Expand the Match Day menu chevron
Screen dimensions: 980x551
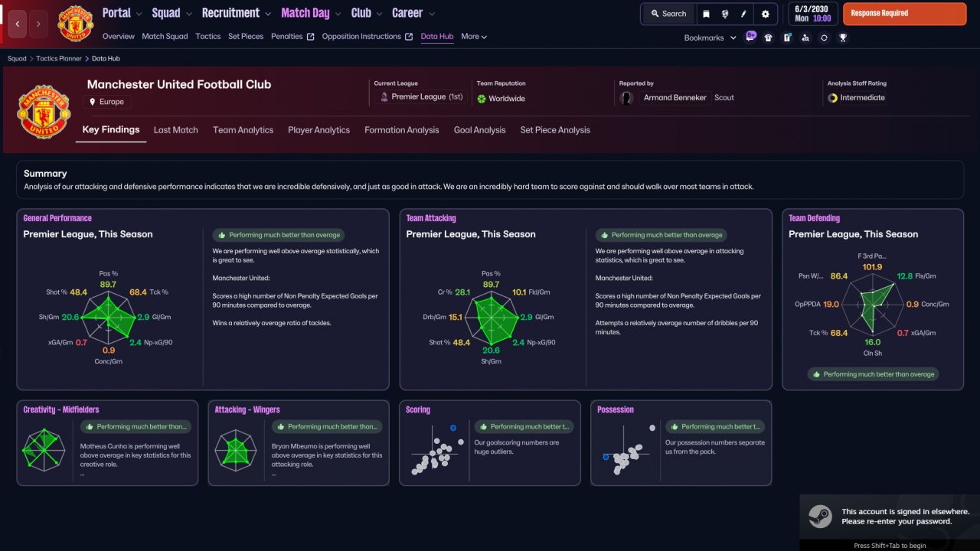[x=338, y=14]
